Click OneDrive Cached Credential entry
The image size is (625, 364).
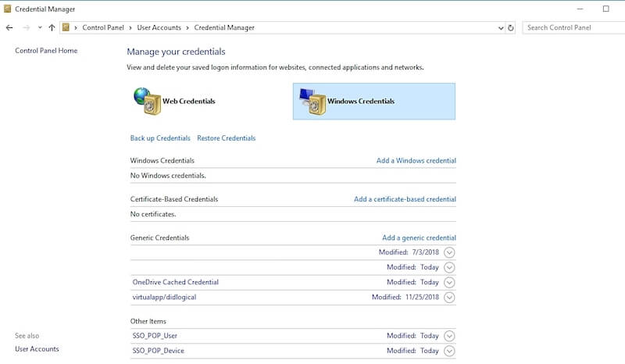[175, 282]
